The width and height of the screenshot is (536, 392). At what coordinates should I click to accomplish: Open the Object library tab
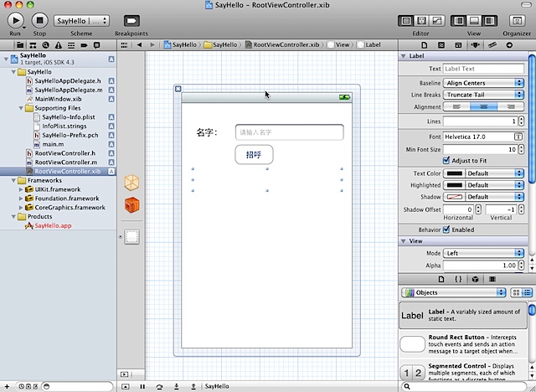click(475, 278)
